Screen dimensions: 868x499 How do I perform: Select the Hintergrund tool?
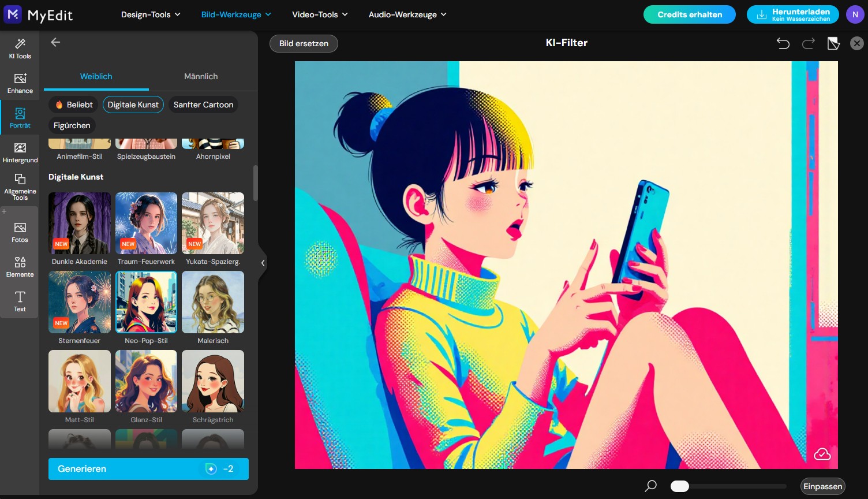coord(20,153)
